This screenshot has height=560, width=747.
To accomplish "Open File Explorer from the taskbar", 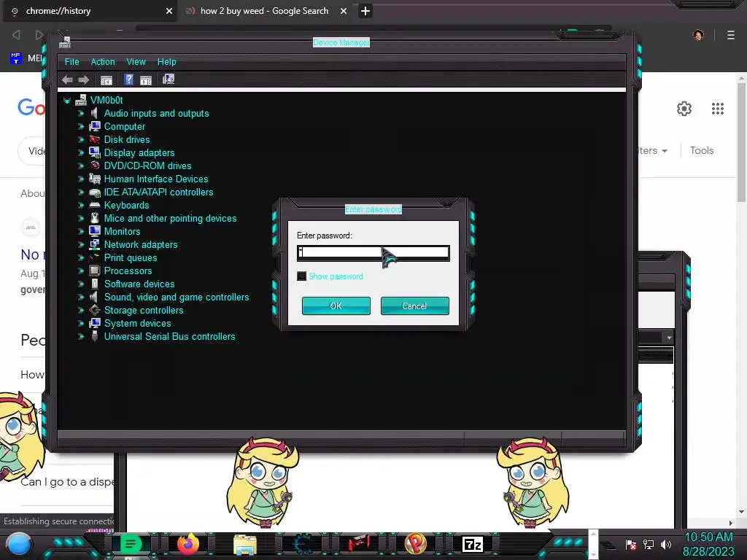I will pos(245,545).
